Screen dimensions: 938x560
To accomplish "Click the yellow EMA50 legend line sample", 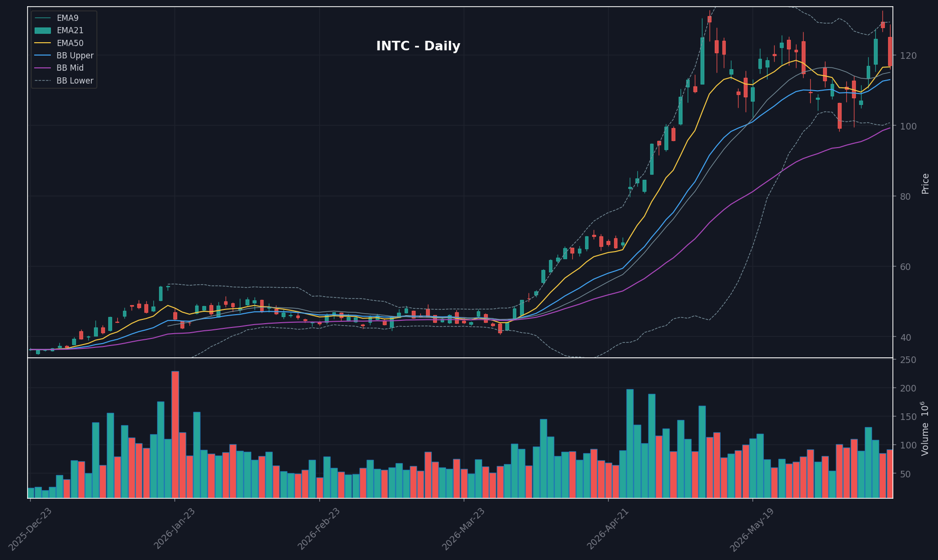I will pos(43,43).
